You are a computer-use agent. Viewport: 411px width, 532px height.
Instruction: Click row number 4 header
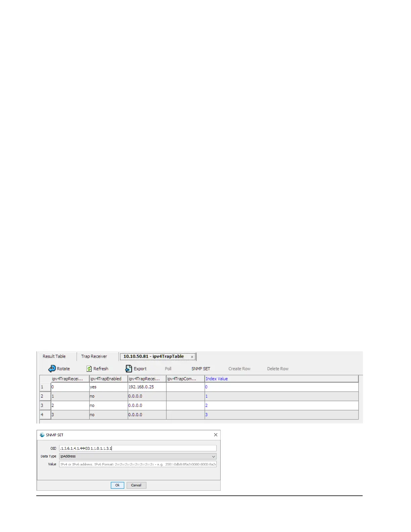point(45,415)
